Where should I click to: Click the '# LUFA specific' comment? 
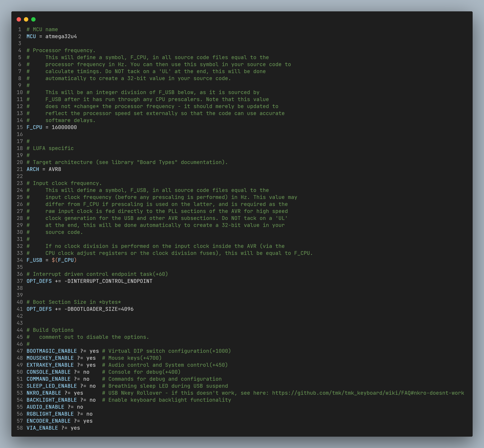50,148
